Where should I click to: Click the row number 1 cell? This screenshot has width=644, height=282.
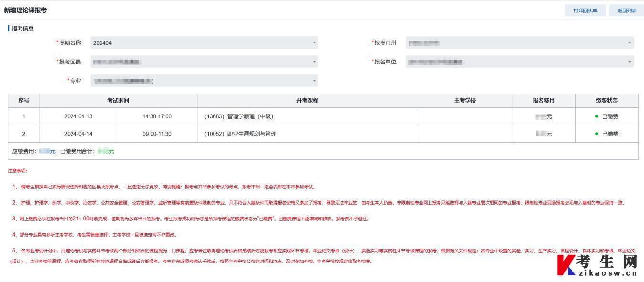pos(24,116)
